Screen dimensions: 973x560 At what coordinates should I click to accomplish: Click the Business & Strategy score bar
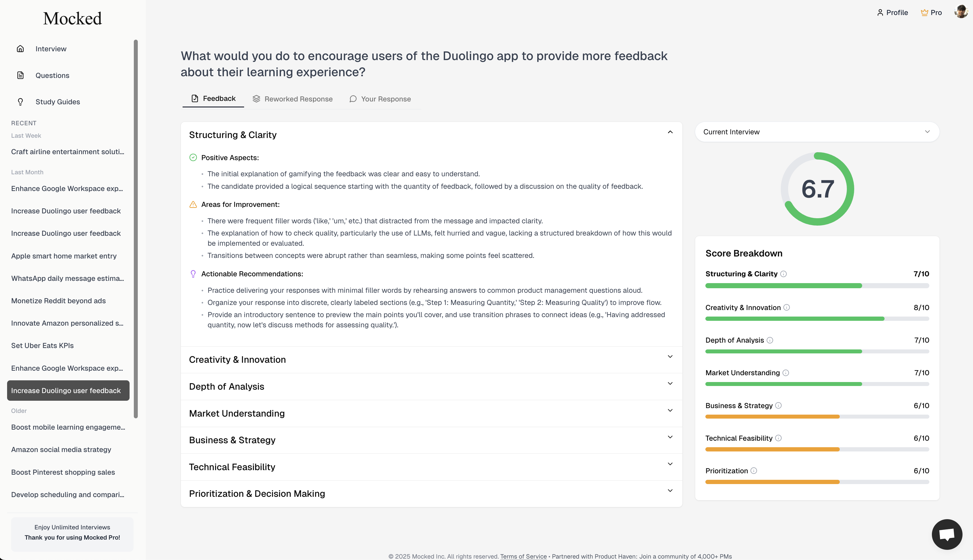817,417
